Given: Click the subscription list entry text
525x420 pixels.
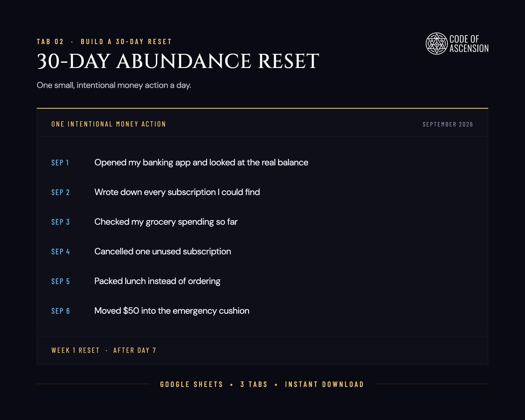Looking at the screenshot, I should [x=177, y=192].
